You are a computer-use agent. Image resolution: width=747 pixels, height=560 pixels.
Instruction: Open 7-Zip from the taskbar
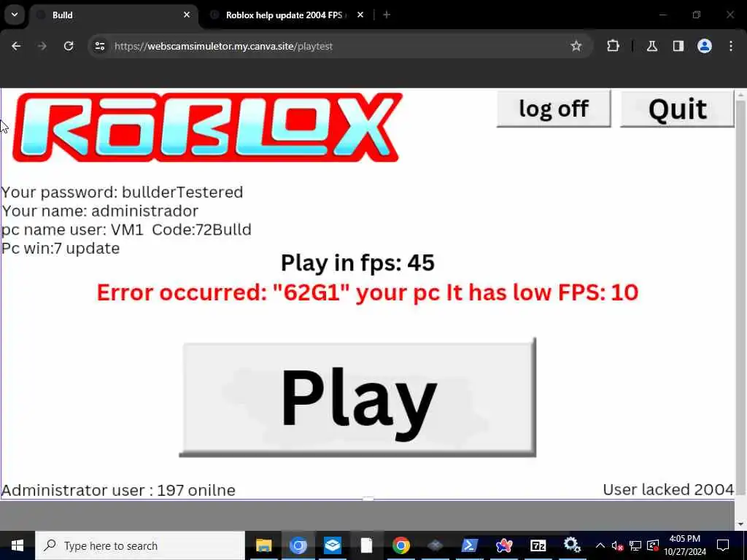pos(538,545)
